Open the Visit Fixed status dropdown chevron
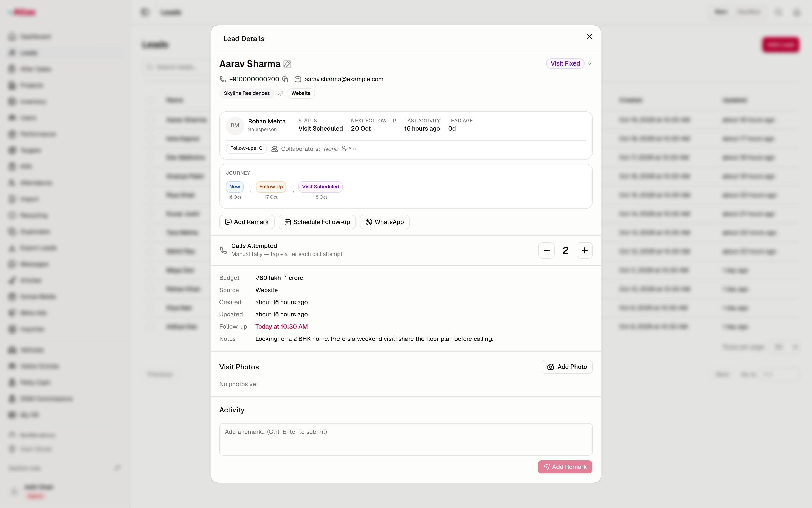The width and height of the screenshot is (812, 508). tap(589, 63)
